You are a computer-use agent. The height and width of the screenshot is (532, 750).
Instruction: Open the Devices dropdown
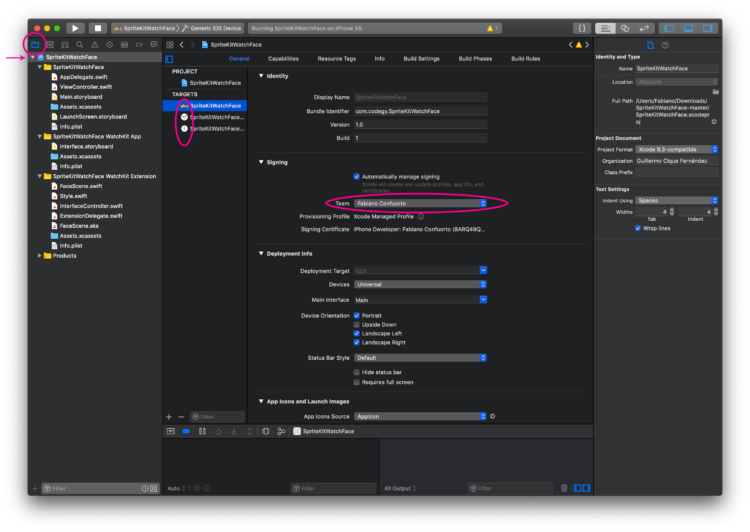coord(420,284)
